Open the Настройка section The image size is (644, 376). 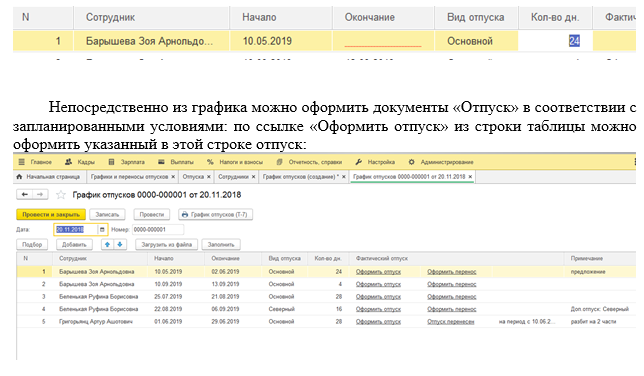[381, 162]
